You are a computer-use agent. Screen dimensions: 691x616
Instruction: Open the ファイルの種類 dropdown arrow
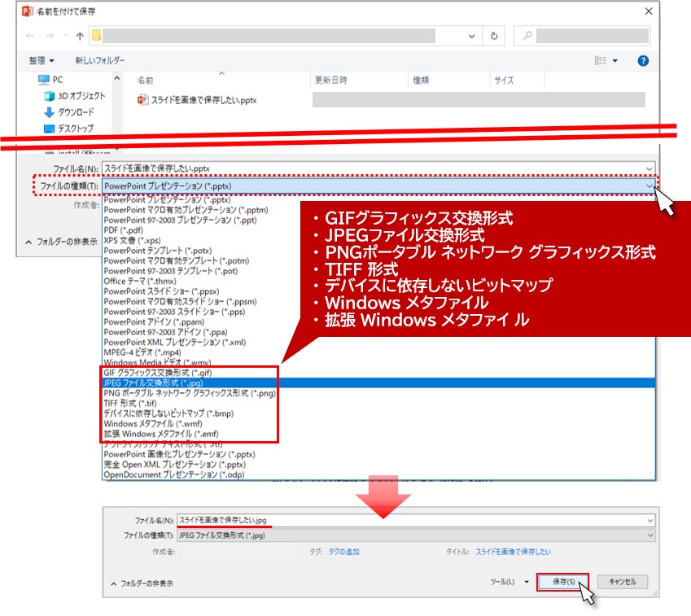click(x=648, y=186)
